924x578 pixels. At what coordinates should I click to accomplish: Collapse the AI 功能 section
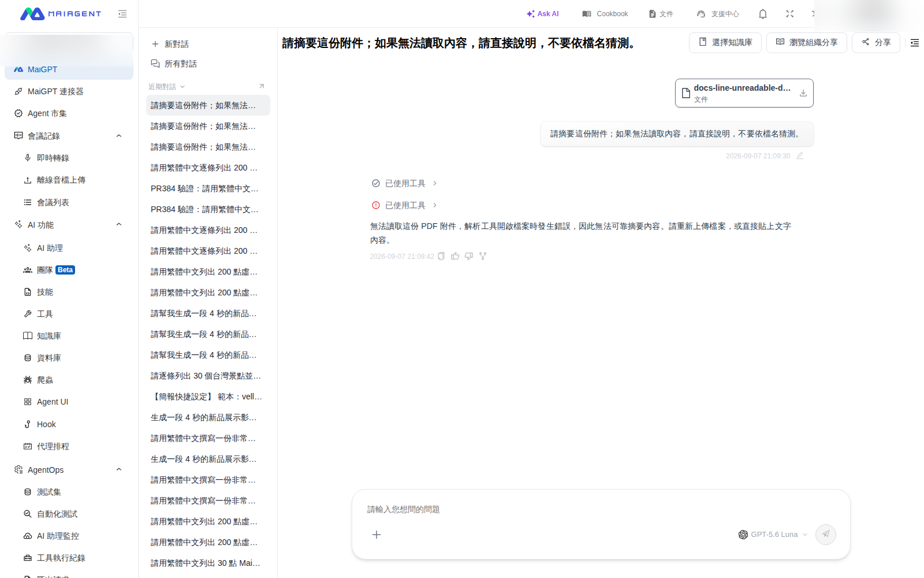tap(119, 225)
